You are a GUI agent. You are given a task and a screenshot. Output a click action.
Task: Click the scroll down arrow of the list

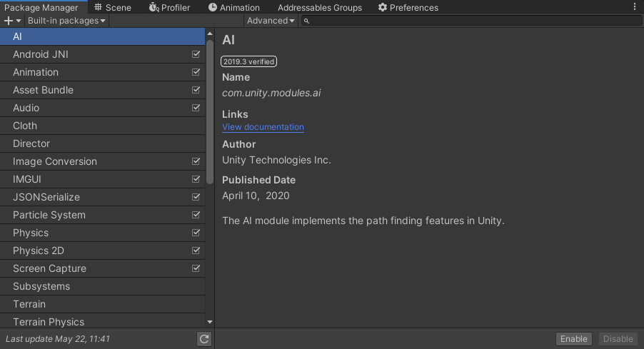coord(210,322)
